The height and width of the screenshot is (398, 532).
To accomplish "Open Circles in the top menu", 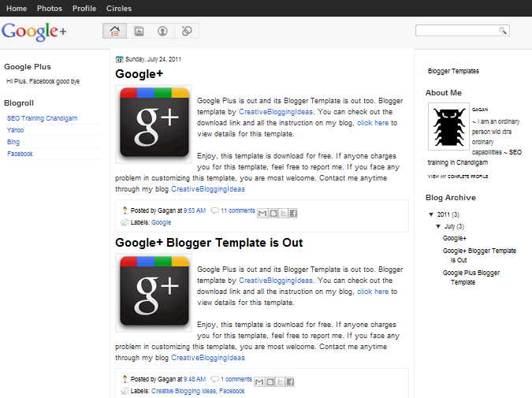I will tap(119, 9).
